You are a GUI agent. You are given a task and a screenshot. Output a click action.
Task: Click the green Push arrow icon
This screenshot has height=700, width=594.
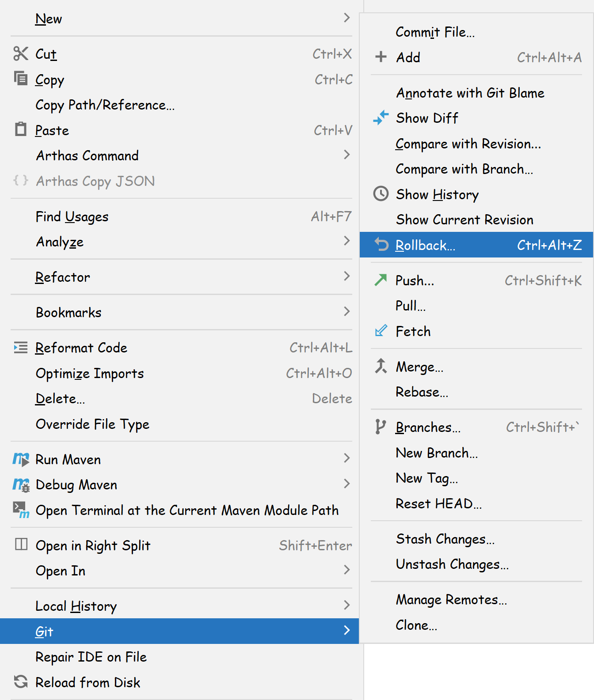[x=381, y=280]
